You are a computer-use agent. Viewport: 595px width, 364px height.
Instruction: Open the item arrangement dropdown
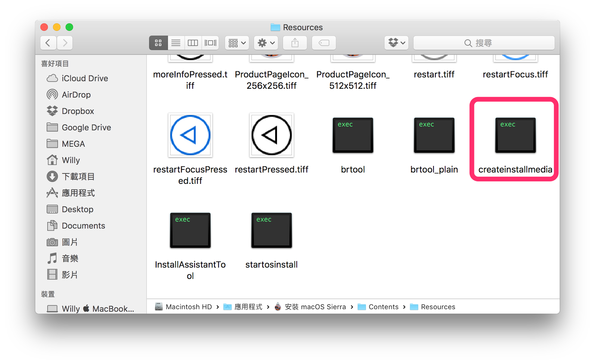tap(237, 43)
